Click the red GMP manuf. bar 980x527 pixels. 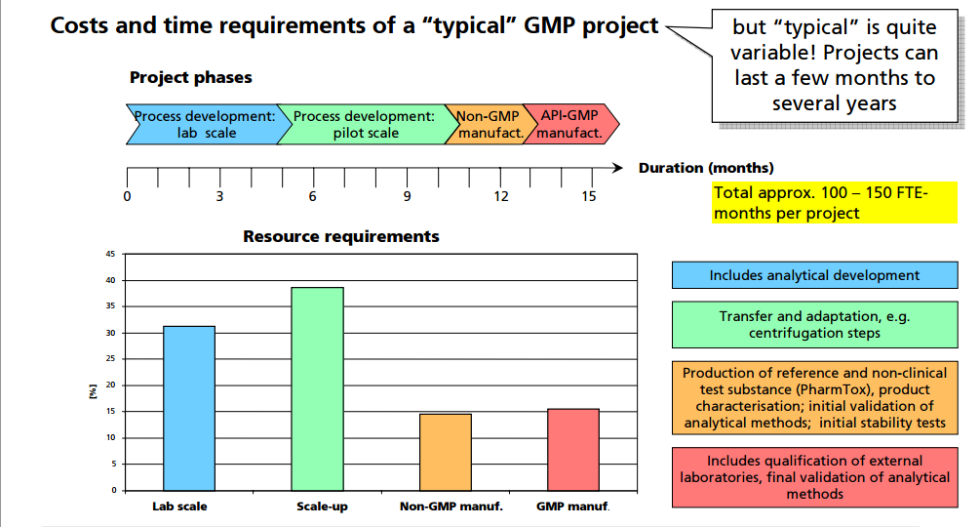click(573, 450)
